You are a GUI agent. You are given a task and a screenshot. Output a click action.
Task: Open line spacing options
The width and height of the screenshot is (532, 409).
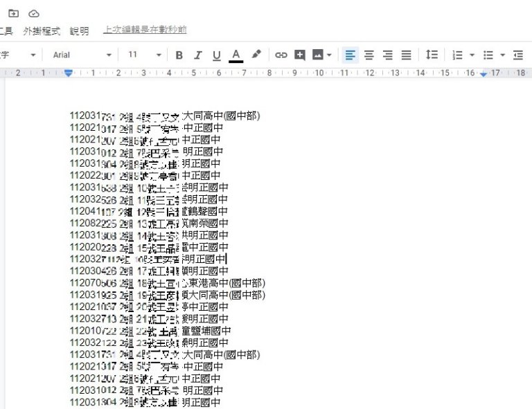tap(432, 55)
